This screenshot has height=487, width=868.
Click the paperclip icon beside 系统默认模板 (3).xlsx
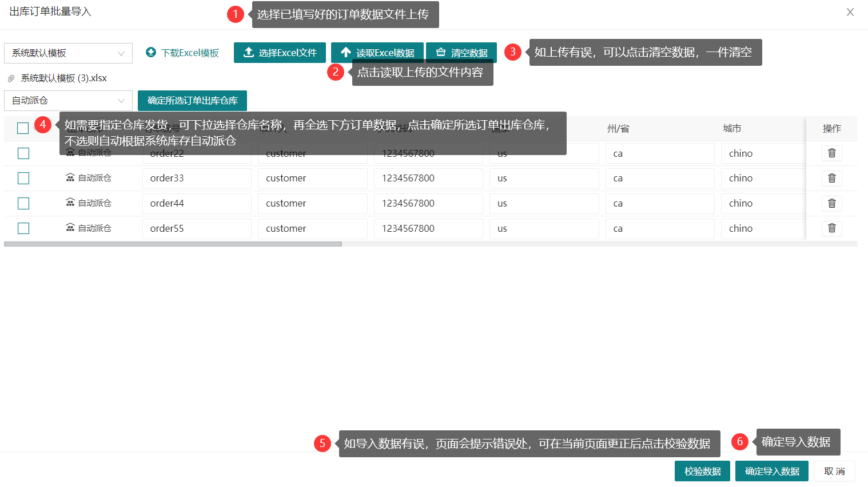tap(11, 78)
